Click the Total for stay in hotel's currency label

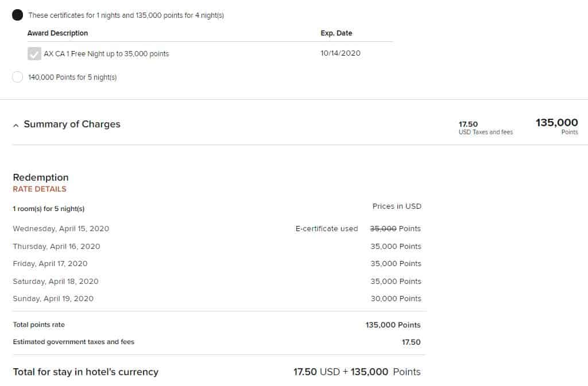(86, 372)
